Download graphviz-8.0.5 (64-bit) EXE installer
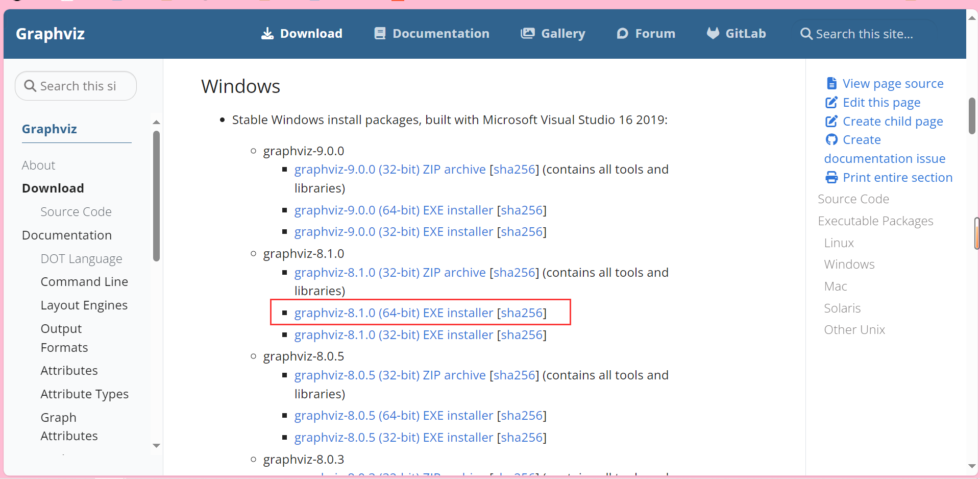The width and height of the screenshot is (980, 479). [394, 415]
